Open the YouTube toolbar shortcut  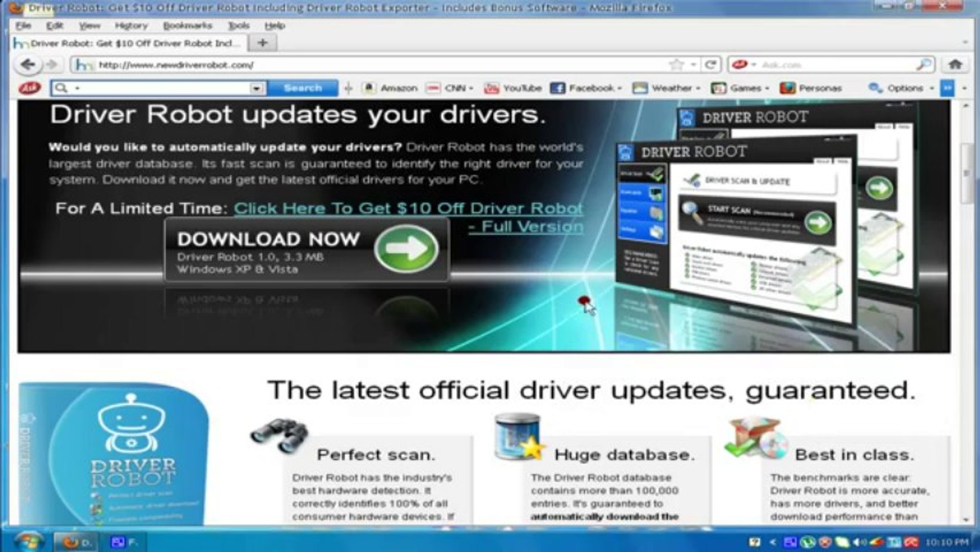513,88
